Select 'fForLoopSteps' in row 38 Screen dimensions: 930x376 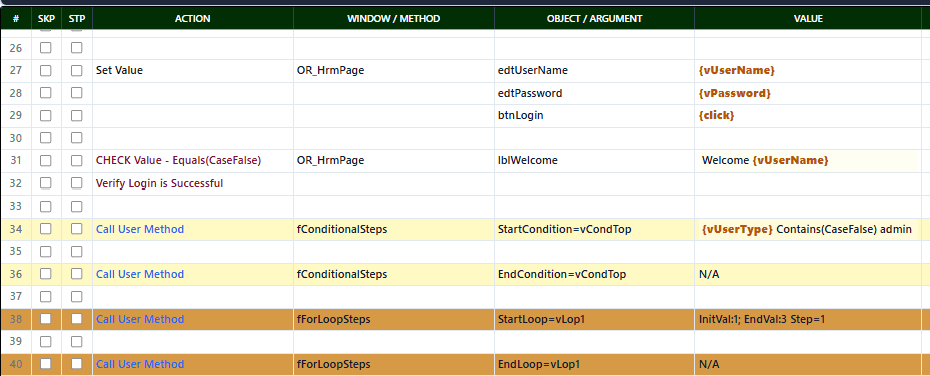[394, 319]
